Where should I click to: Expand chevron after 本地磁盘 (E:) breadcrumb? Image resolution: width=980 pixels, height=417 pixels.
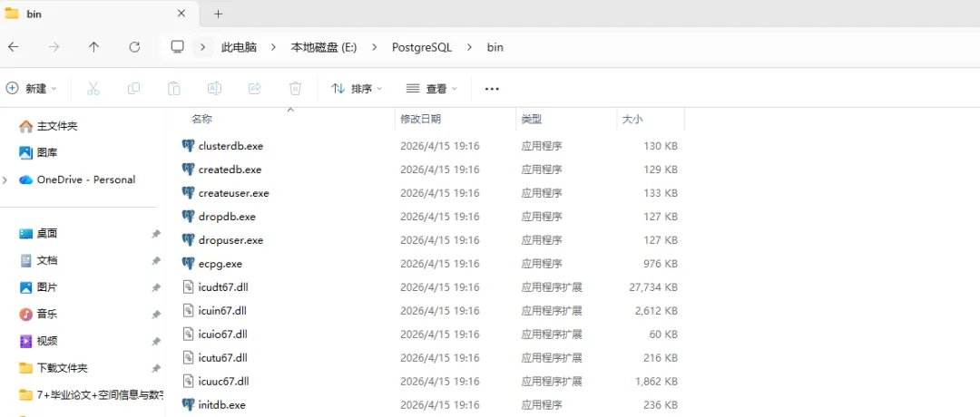tap(375, 47)
